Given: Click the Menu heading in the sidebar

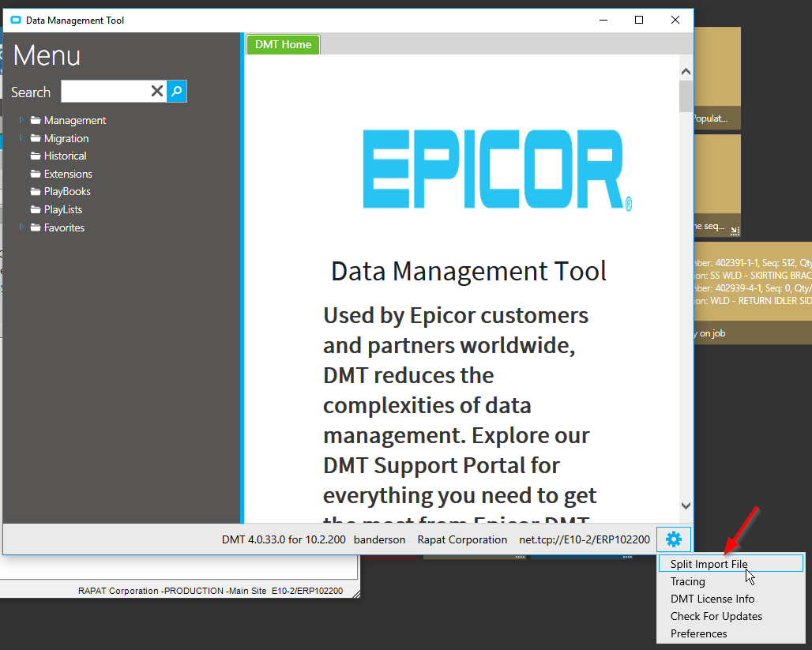Looking at the screenshot, I should pyautogui.click(x=47, y=55).
